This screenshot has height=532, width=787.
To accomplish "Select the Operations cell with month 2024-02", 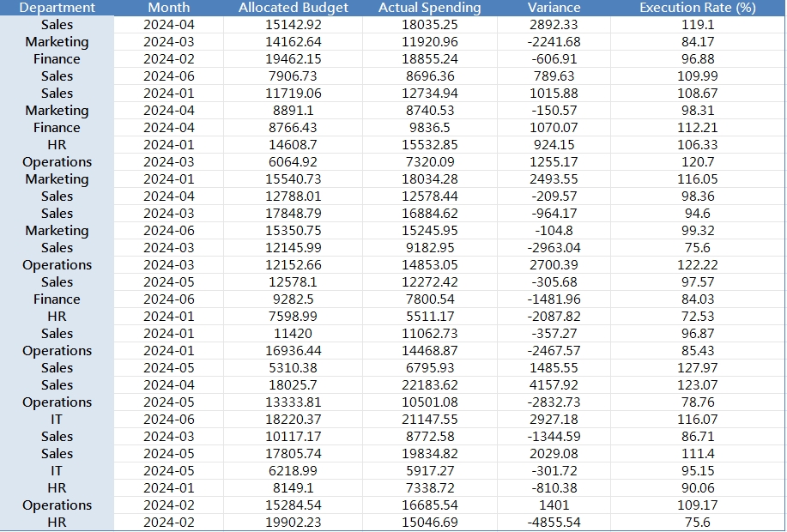I will pos(57,505).
